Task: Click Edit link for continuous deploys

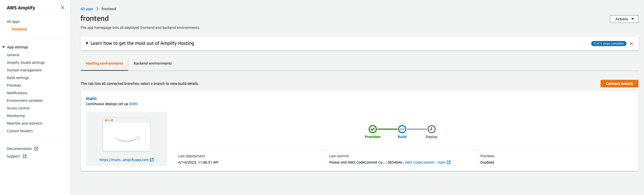Action: click(133, 104)
